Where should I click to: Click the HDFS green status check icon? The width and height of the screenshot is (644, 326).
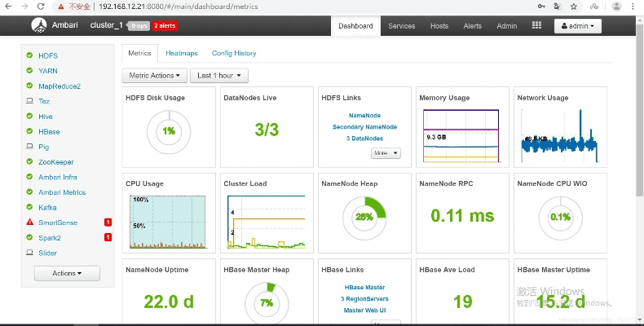[29, 55]
